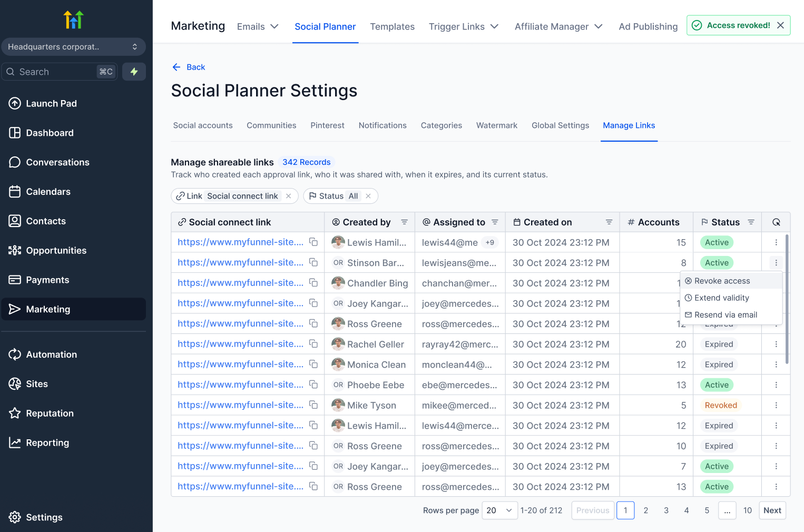The height and width of the screenshot is (532, 804).
Task: Open row actions for Mike Tyson
Action: pos(776,405)
